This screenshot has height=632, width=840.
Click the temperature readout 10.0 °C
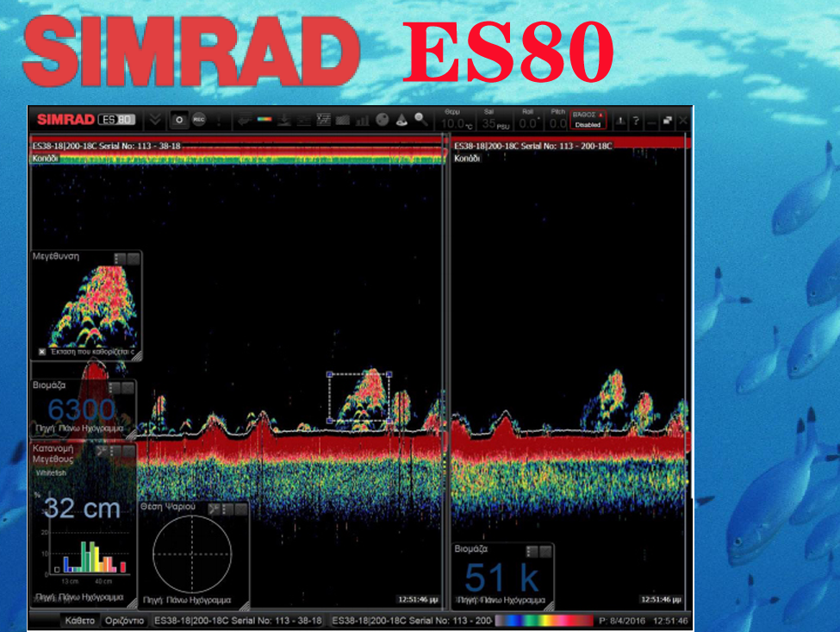pos(457,124)
